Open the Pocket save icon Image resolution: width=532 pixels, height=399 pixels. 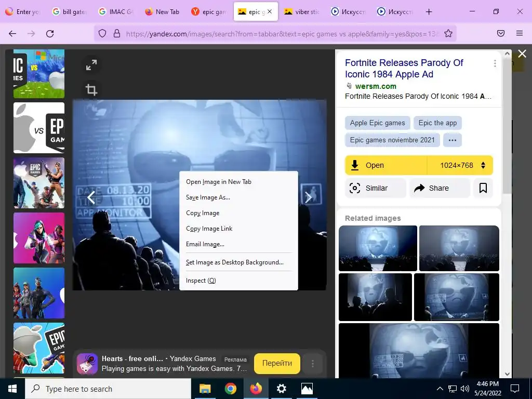[501, 33]
